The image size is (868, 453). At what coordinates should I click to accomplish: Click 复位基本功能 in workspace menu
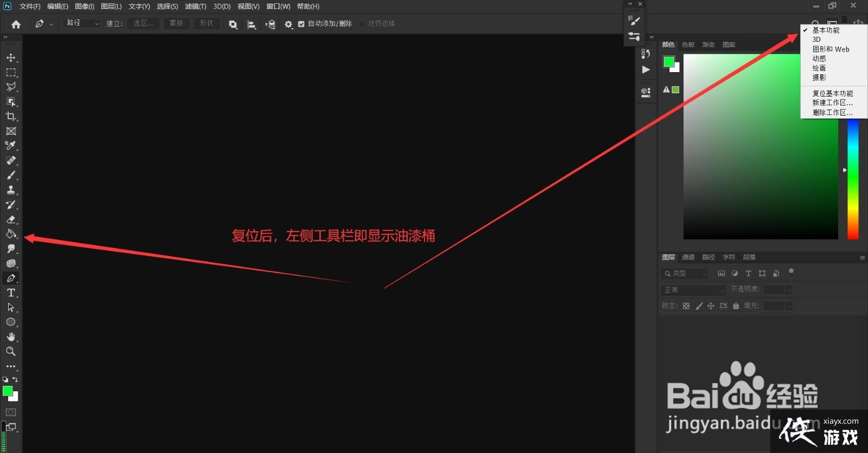(x=832, y=93)
